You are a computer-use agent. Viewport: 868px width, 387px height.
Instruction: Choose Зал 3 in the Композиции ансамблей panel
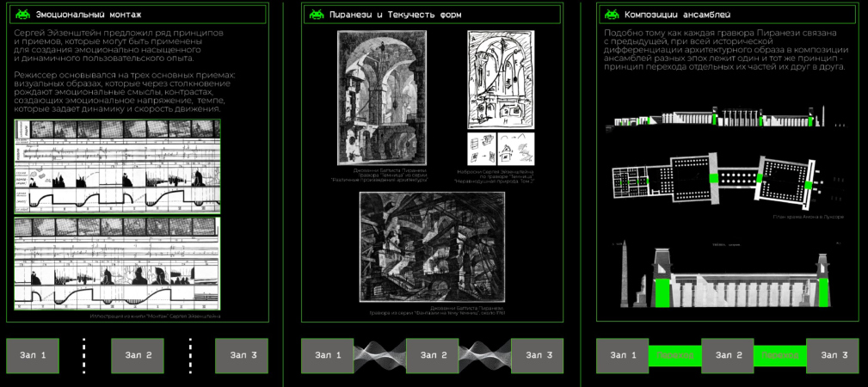(833, 355)
